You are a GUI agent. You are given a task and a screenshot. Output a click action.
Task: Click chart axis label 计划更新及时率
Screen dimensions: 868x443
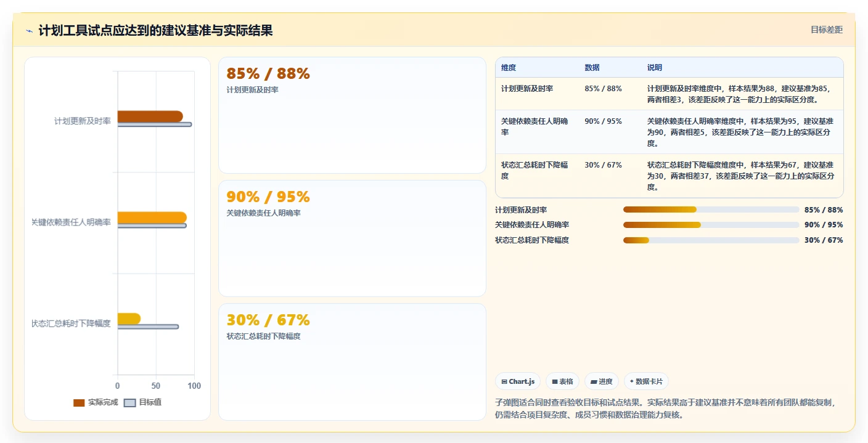pyautogui.click(x=83, y=121)
